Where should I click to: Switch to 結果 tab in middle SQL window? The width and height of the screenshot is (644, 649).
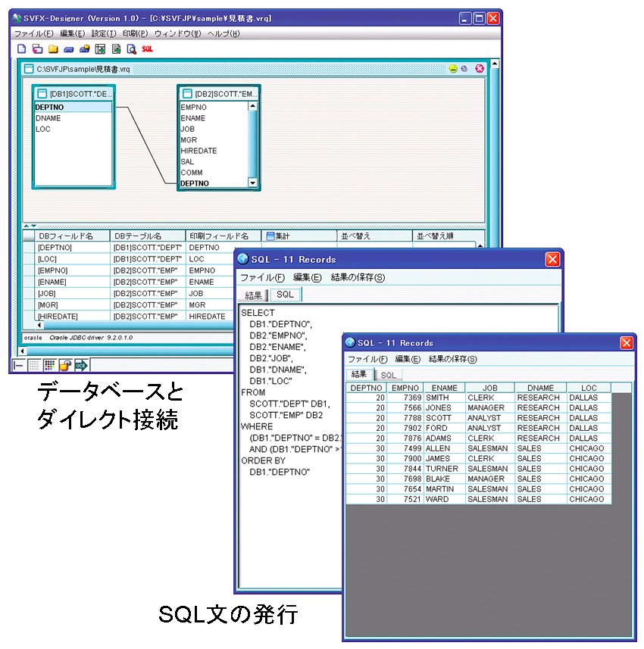pos(253,295)
